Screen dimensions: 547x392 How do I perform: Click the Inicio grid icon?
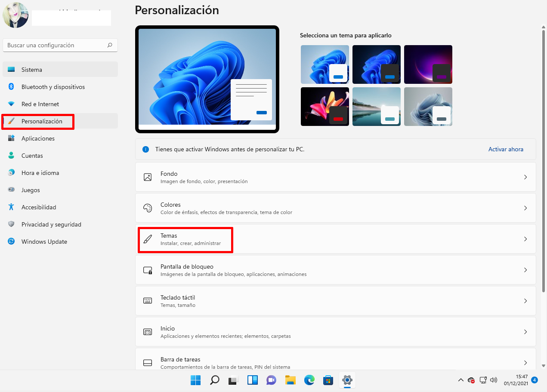148,332
